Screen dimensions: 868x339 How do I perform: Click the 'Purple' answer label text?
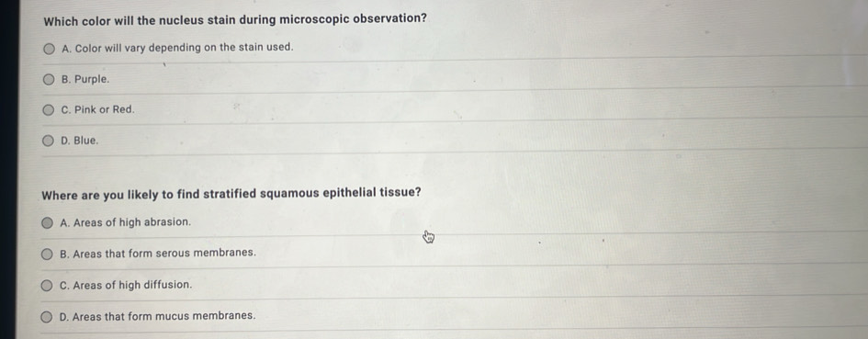pos(92,79)
